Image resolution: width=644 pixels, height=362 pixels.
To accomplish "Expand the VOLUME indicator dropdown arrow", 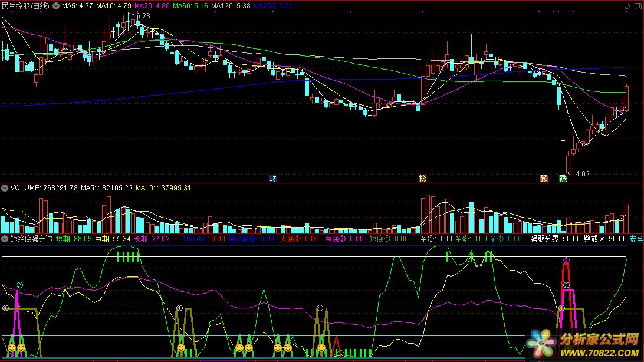I will (x=5, y=188).
